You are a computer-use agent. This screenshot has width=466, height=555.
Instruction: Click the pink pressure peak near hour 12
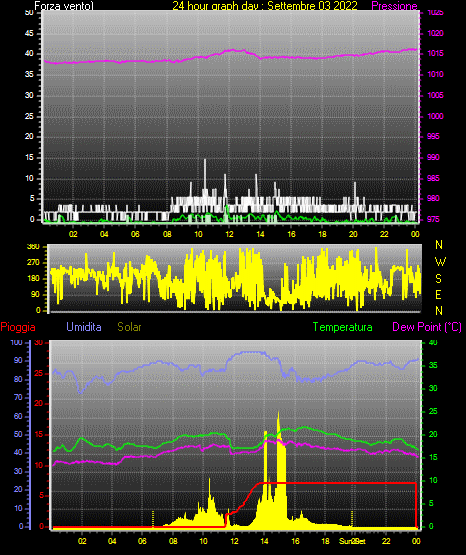coord(234,50)
